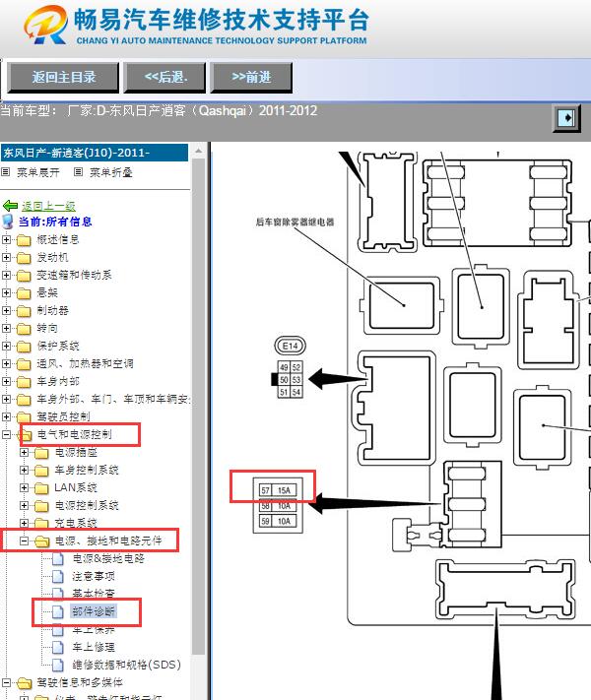Select the 电源插座 folder icon
591x700 pixels.
(x=41, y=453)
